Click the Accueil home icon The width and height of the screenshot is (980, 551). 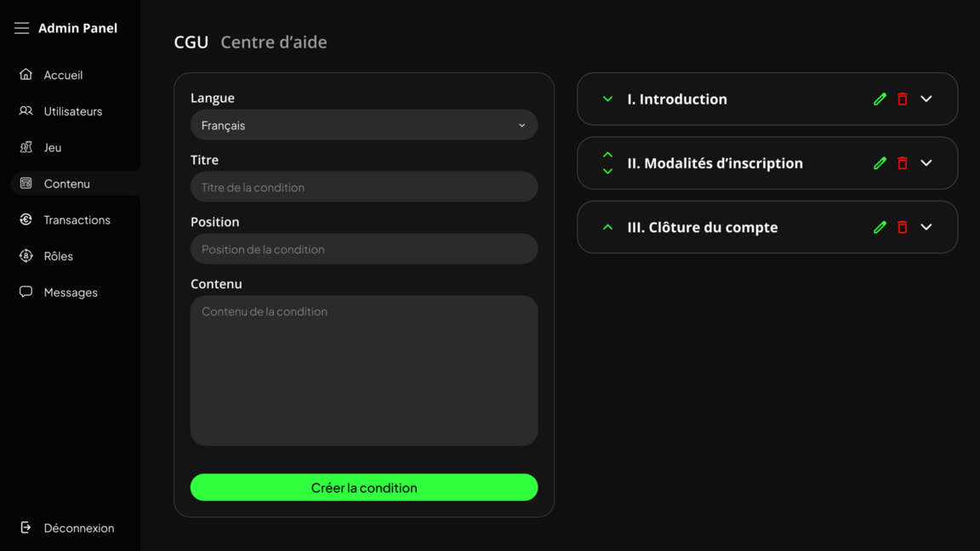pos(26,74)
